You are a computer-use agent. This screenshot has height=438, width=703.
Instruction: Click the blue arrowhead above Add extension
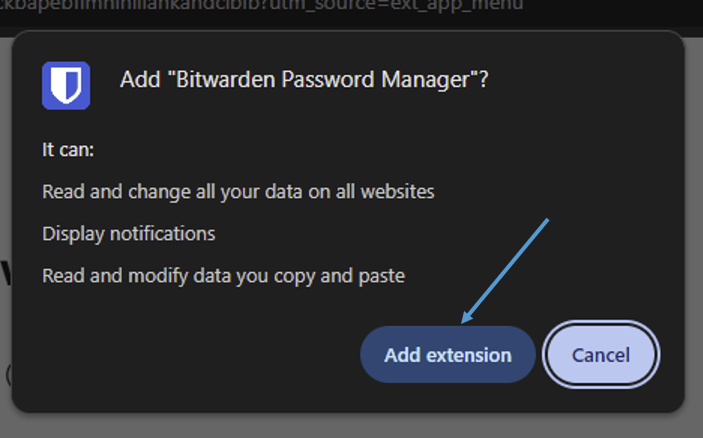pos(467,317)
